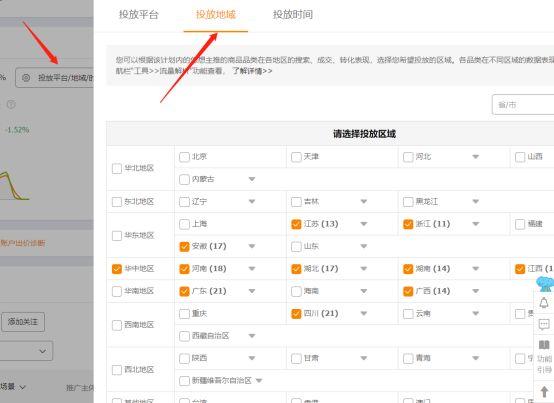Click the notification bell icon
Screen dimensions: 554x403
pos(544,303)
